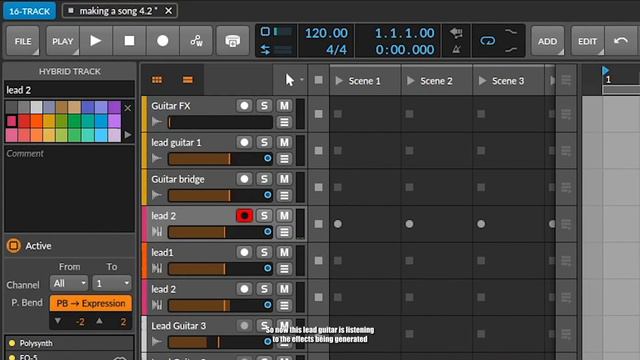This screenshot has height=360, width=640.
Task: Launch Scene 1
Action: (x=339, y=81)
